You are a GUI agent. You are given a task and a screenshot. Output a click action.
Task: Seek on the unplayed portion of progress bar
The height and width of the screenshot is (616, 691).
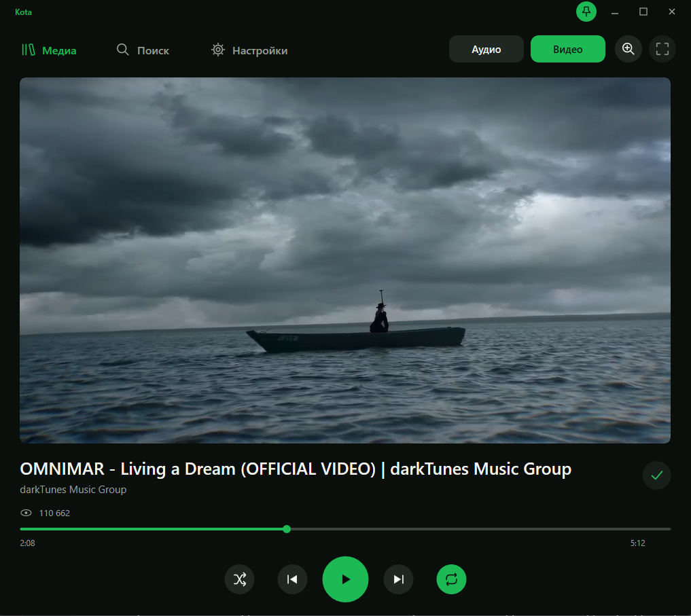[480, 529]
